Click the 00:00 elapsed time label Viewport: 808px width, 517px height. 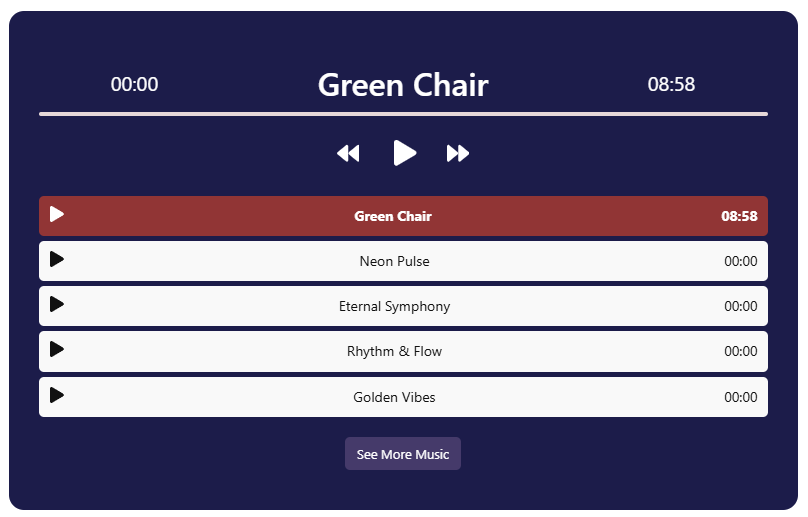pyautogui.click(x=134, y=85)
